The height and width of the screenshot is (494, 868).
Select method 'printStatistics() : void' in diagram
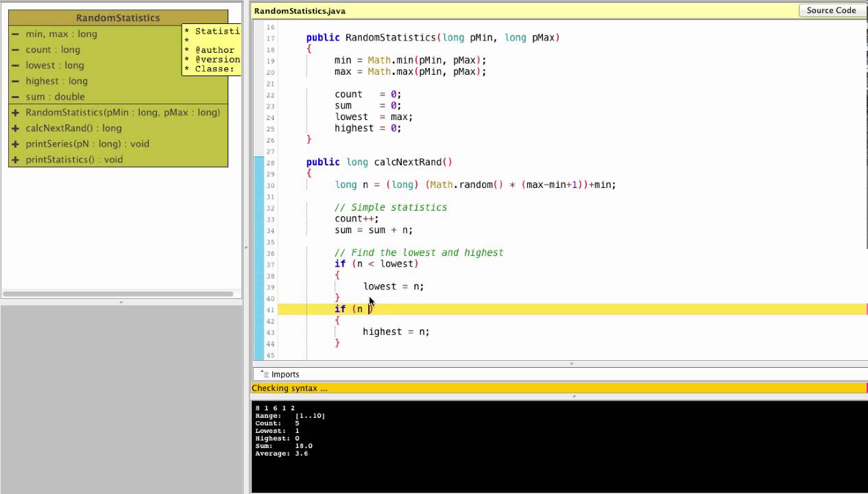[74, 160]
